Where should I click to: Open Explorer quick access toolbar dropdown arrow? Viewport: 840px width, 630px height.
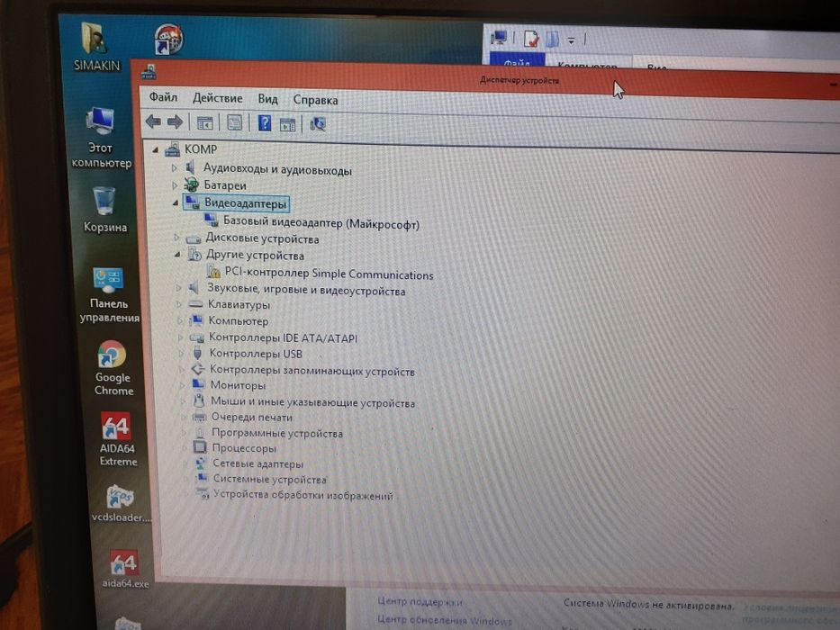[x=572, y=40]
